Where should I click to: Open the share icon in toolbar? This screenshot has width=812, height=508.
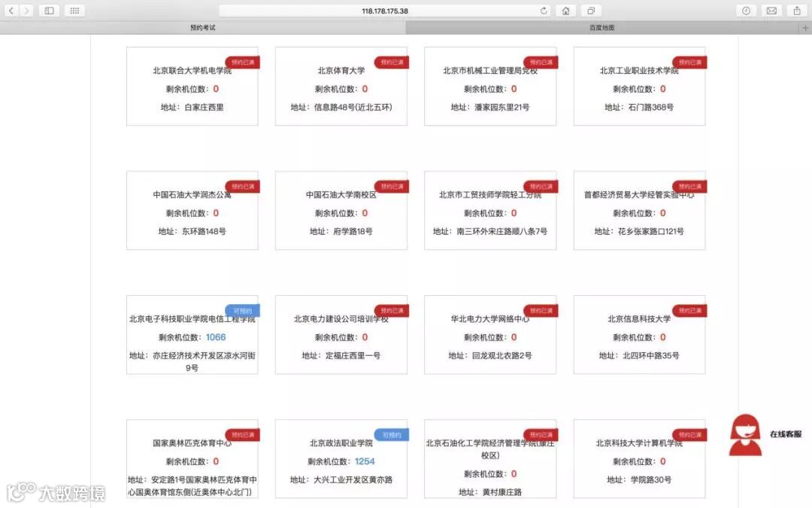pos(796,11)
